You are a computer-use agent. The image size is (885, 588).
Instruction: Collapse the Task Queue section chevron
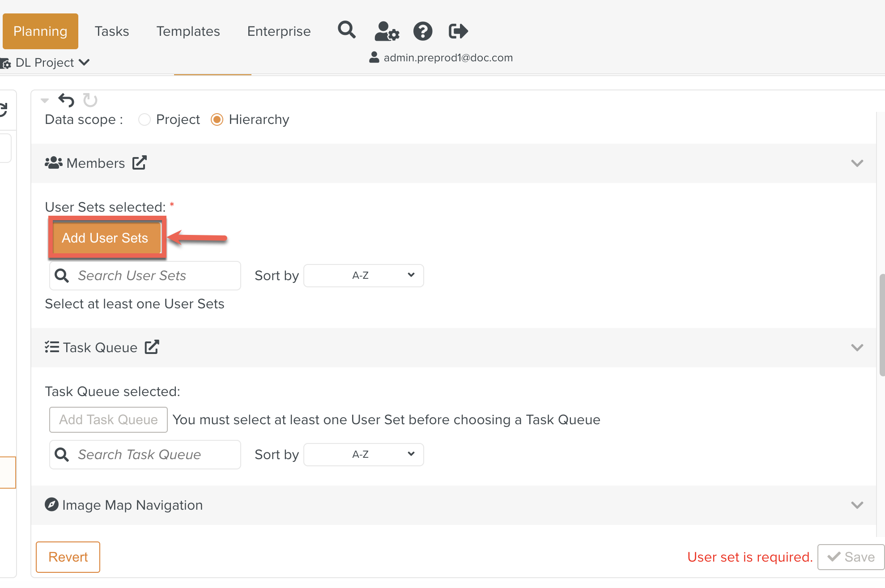click(x=857, y=348)
